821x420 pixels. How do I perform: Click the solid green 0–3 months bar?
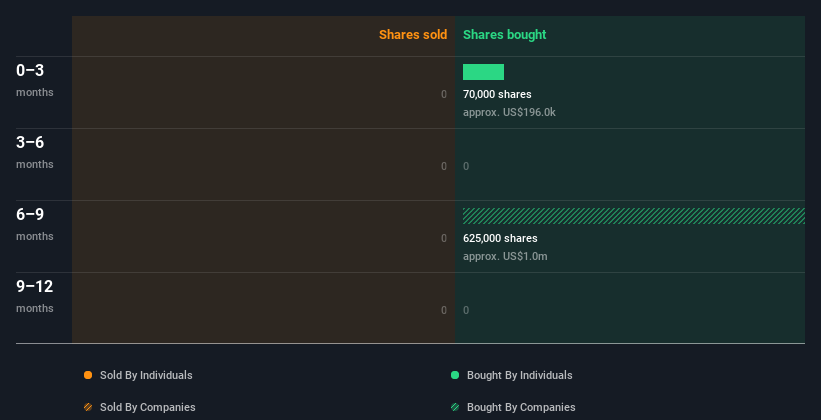click(x=483, y=72)
